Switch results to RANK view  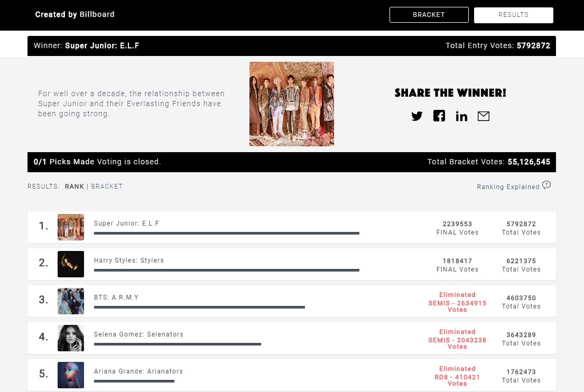(75, 186)
